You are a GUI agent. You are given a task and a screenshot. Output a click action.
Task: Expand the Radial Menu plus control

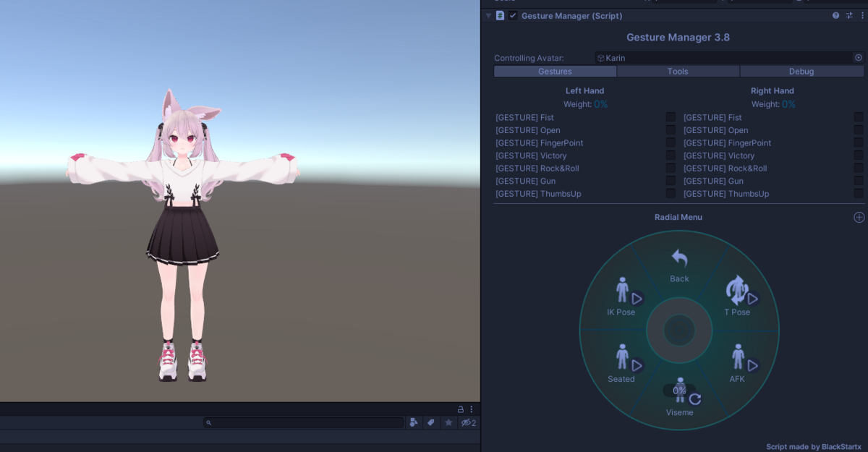coord(859,217)
